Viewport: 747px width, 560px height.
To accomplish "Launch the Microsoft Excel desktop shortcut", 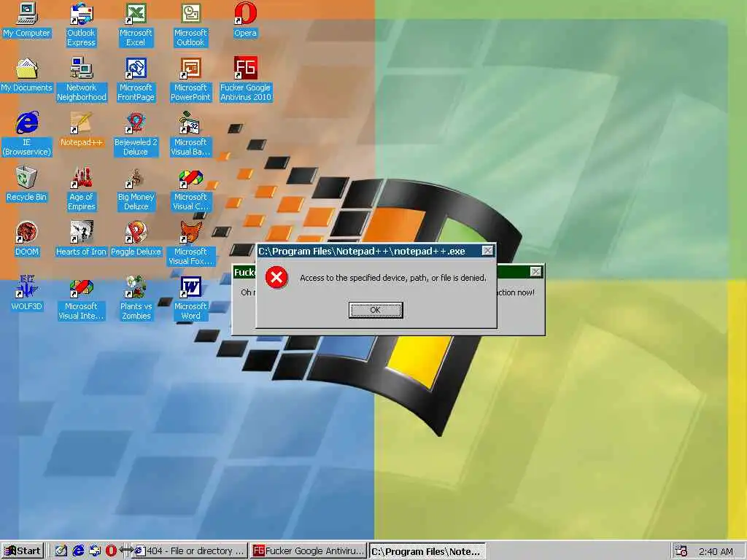I will coord(136,25).
